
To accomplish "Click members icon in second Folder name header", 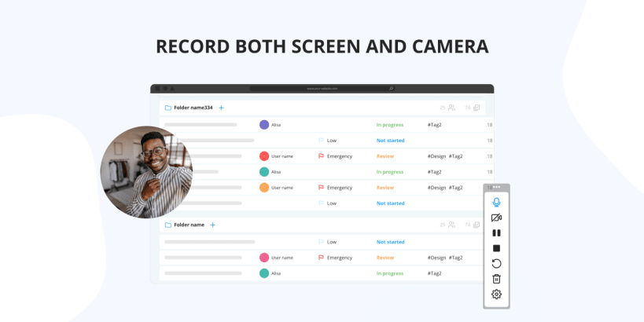I will (451, 225).
